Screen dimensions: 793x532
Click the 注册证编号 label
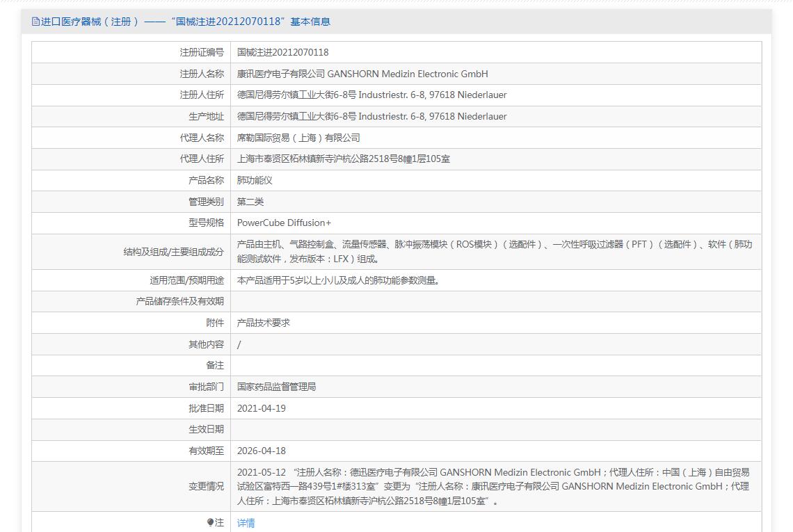202,53
